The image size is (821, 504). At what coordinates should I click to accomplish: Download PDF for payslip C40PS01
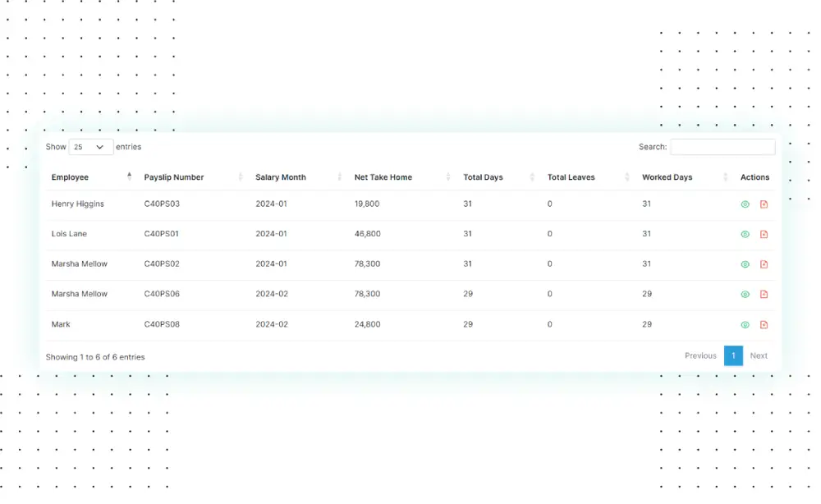pos(764,234)
